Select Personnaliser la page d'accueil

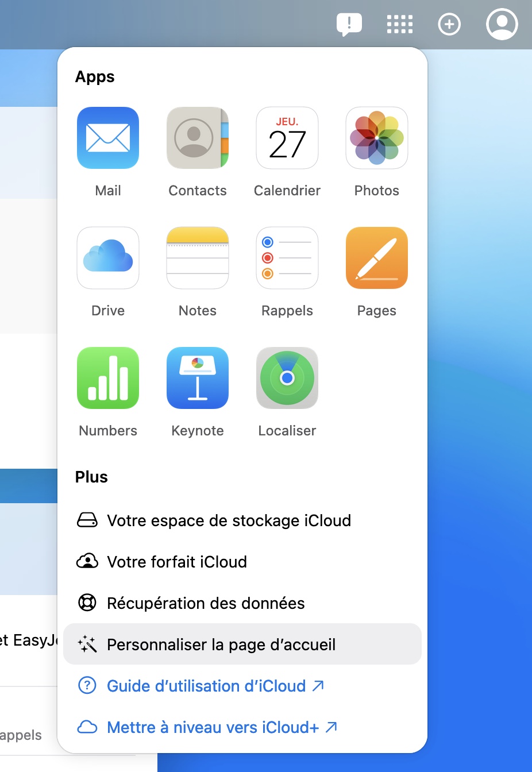[242, 644]
